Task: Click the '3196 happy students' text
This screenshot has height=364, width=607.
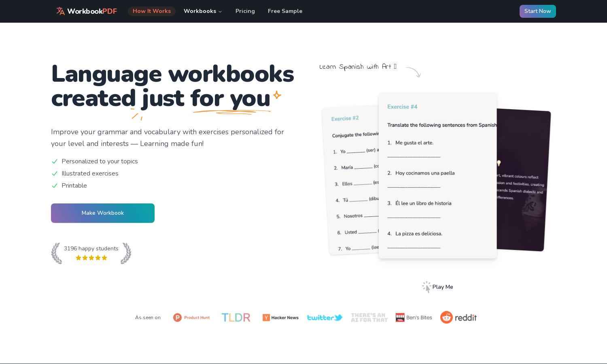Action: tap(91, 249)
